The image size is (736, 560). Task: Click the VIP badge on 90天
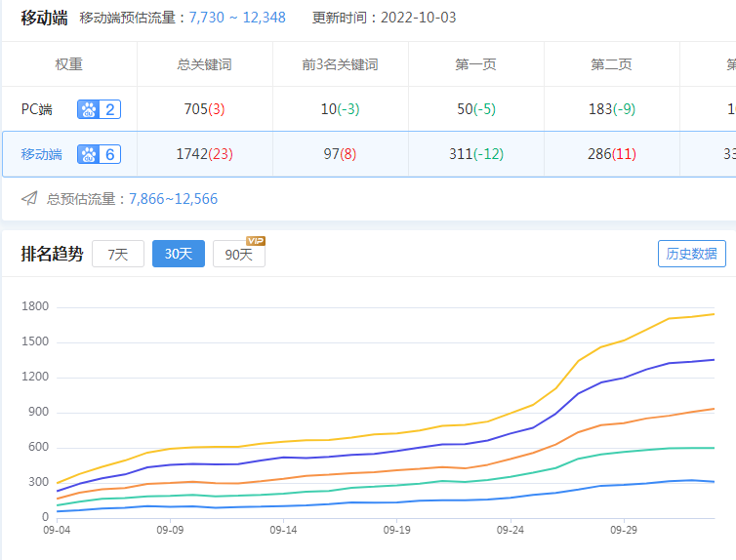coord(256,241)
